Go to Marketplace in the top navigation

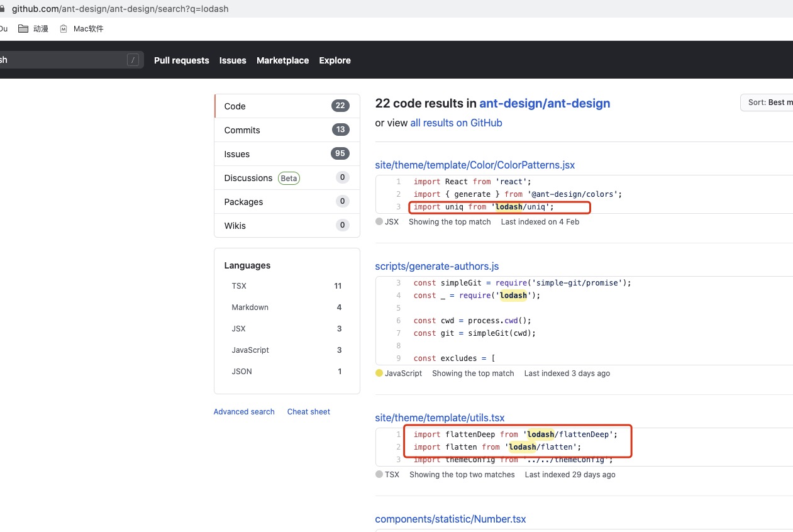pos(283,60)
